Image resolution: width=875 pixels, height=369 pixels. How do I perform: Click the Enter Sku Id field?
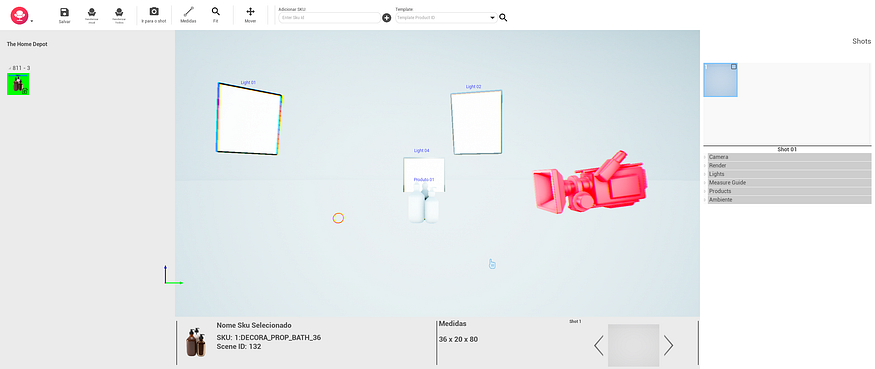tap(329, 18)
